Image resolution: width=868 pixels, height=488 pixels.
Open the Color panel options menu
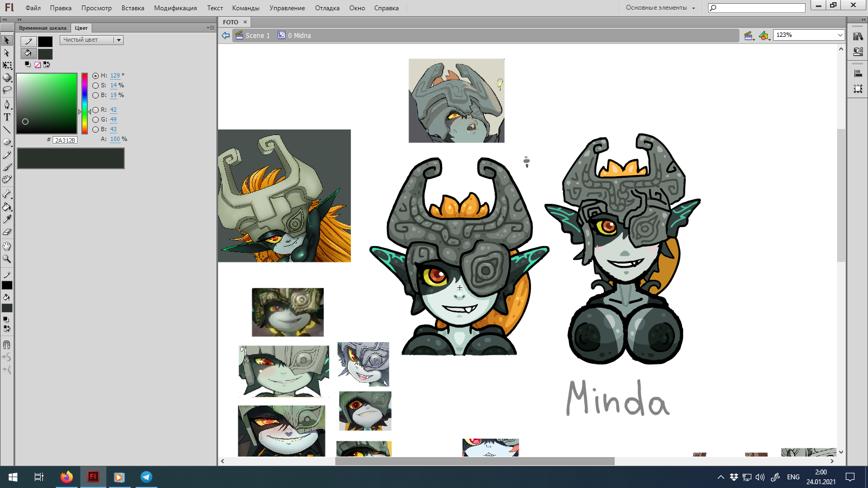pos(210,28)
